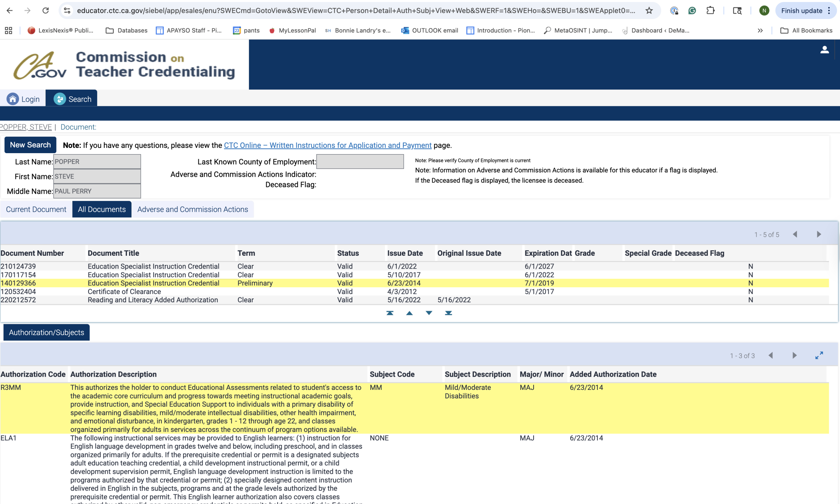The width and height of the screenshot is (840, 504).
Task: Select the Certificate of Clearance row
Action: click(x=124, y=292)
